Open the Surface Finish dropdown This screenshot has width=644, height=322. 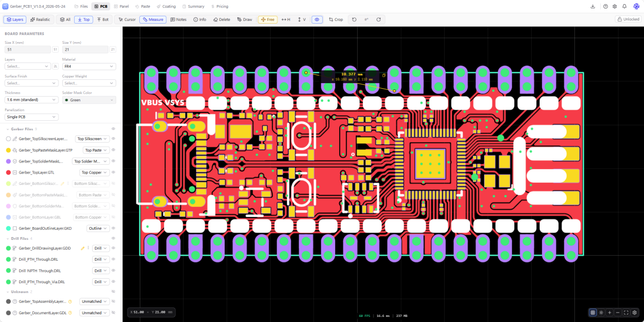pos(31,83)
